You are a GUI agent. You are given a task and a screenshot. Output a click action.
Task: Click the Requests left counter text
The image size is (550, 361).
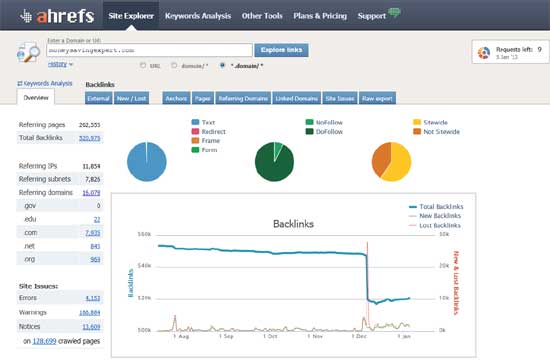coord(519,49)
